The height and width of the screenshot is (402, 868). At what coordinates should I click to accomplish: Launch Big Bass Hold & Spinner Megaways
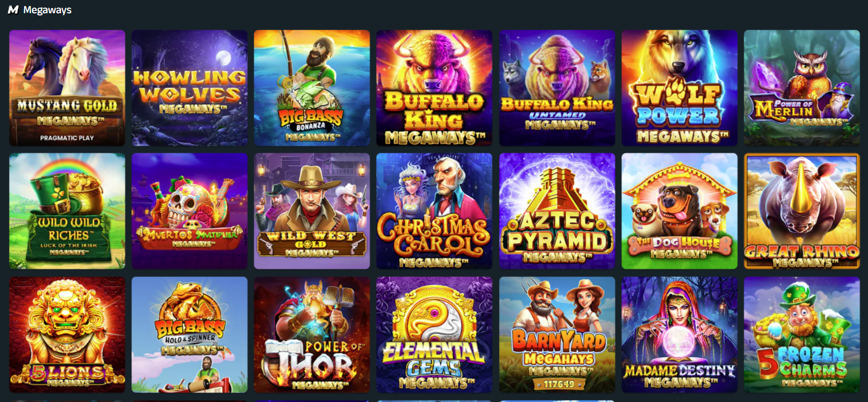(x=190, y=335)
